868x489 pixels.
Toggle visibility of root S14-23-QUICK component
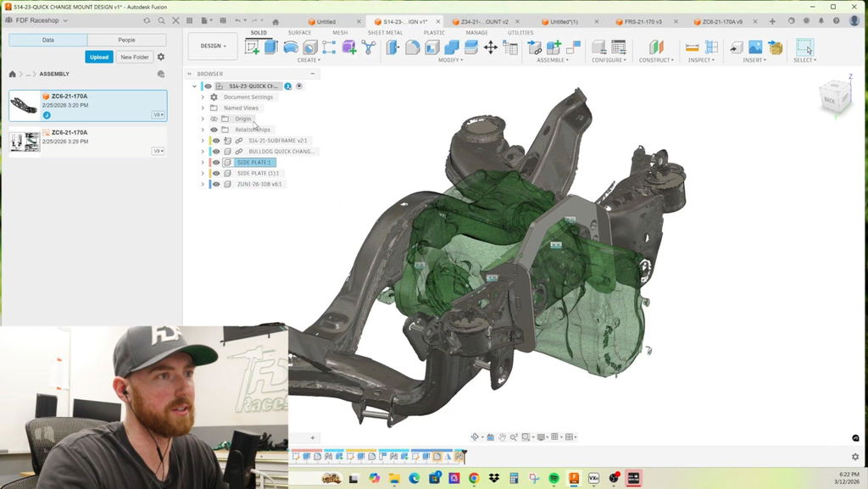coord(209,86)
